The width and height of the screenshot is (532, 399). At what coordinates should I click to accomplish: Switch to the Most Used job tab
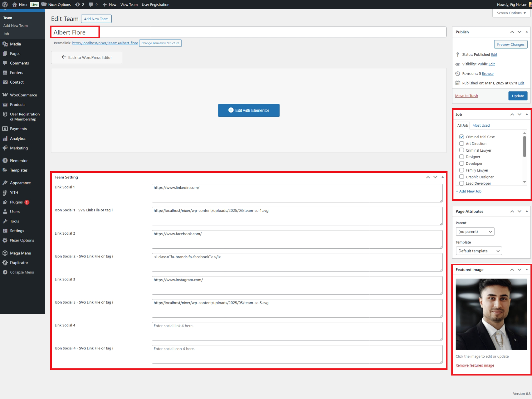481,125
